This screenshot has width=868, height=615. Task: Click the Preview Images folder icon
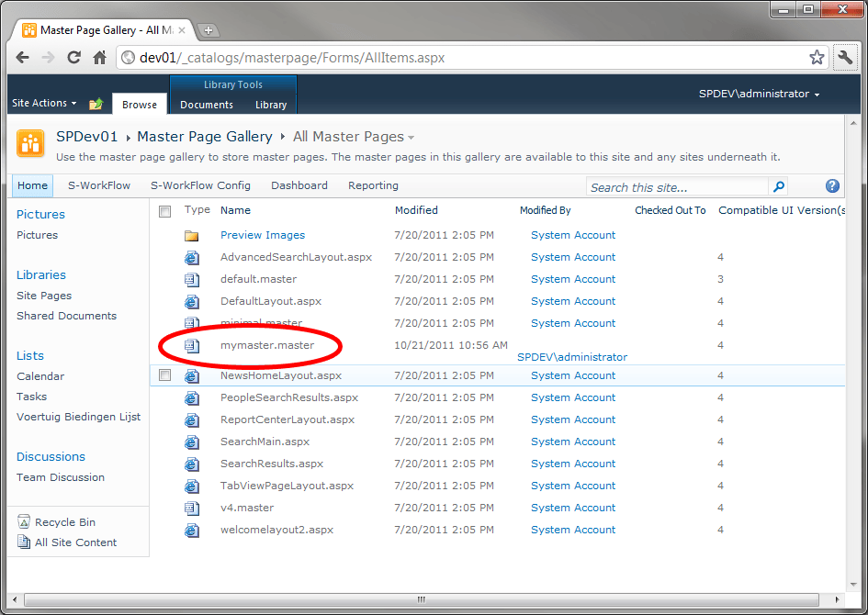192,236
